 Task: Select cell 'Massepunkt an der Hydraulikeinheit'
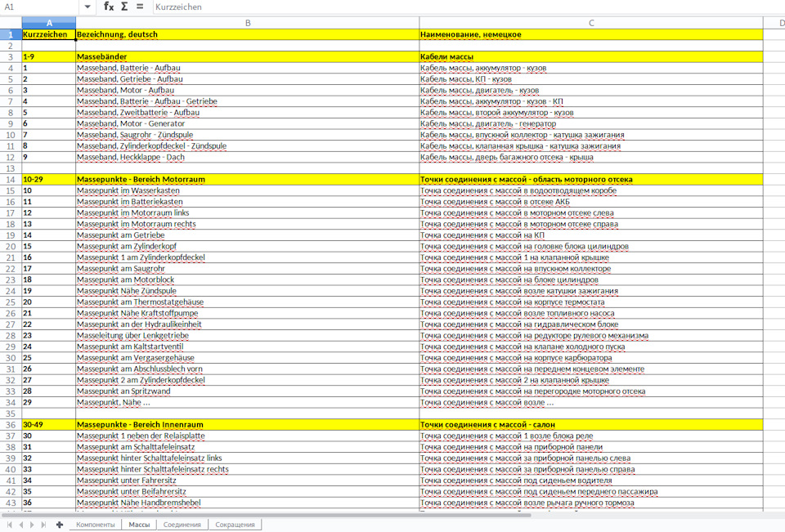[248, 324]
